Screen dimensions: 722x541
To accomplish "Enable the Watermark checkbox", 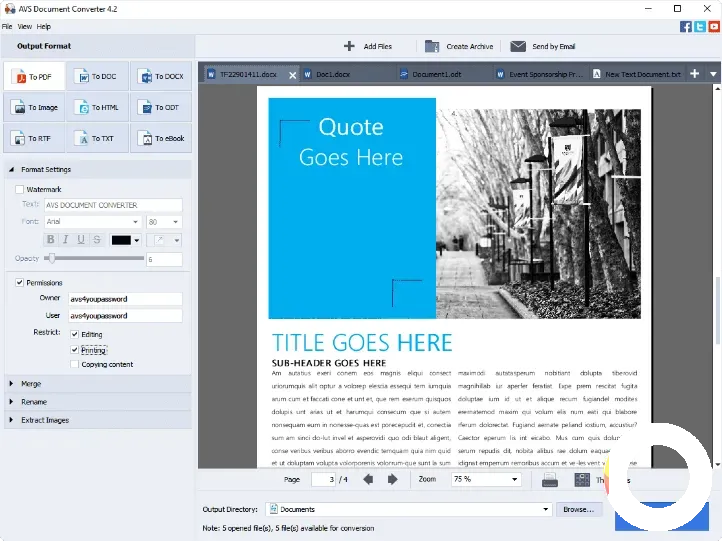I will (x=19, y=189).
